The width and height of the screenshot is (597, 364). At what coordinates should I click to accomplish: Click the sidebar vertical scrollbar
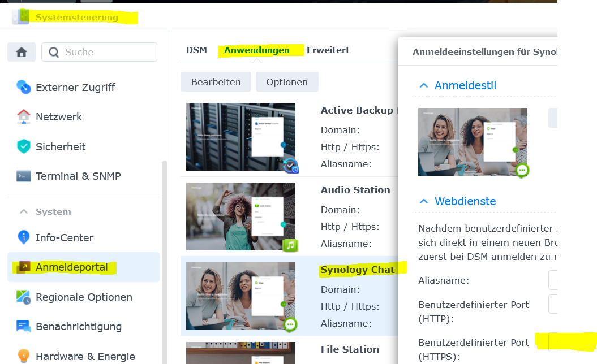pyautogui.click(x=165, y=262)
